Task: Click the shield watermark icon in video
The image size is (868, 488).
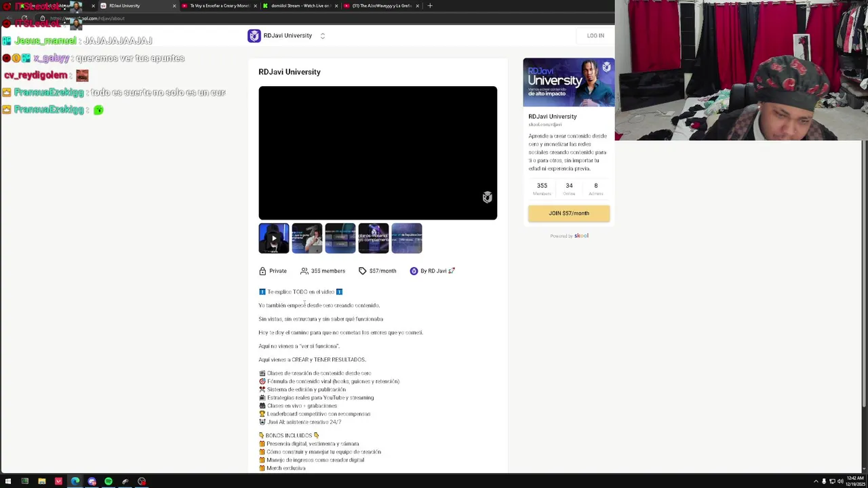Action: click(x=488, y=197)
